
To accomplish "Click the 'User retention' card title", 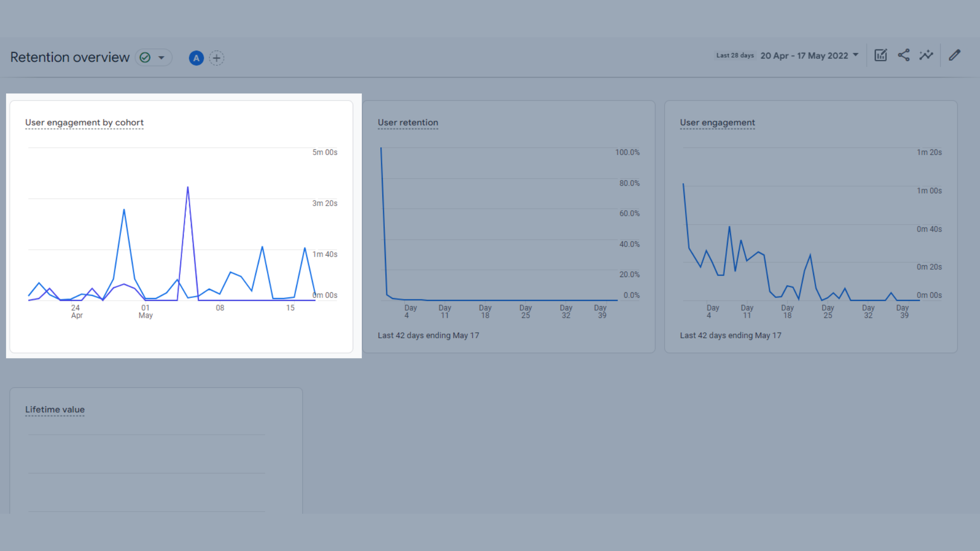I will 408,122.
